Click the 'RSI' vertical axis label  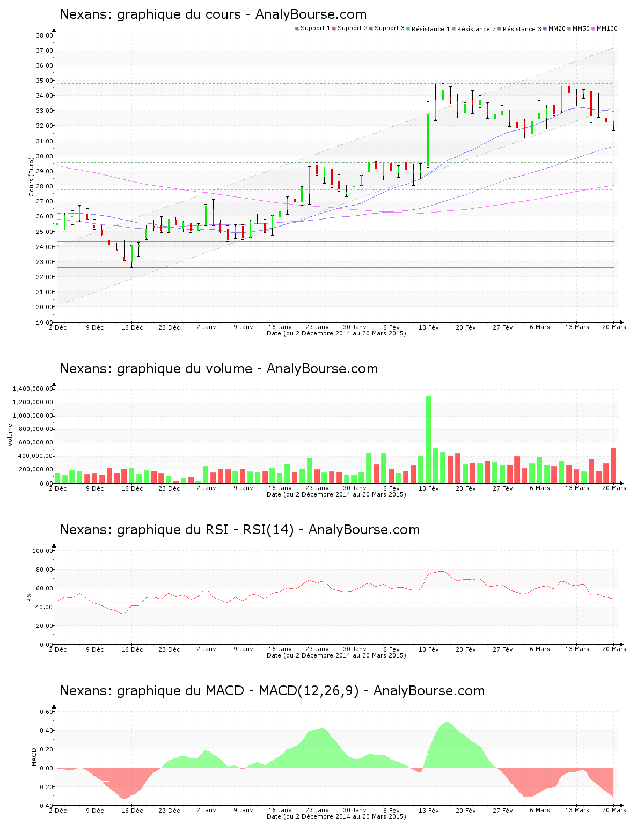29,595
